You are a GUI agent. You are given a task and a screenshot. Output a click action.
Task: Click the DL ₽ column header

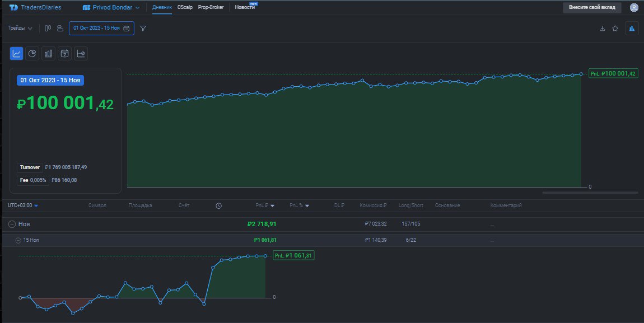coord(339,205)
